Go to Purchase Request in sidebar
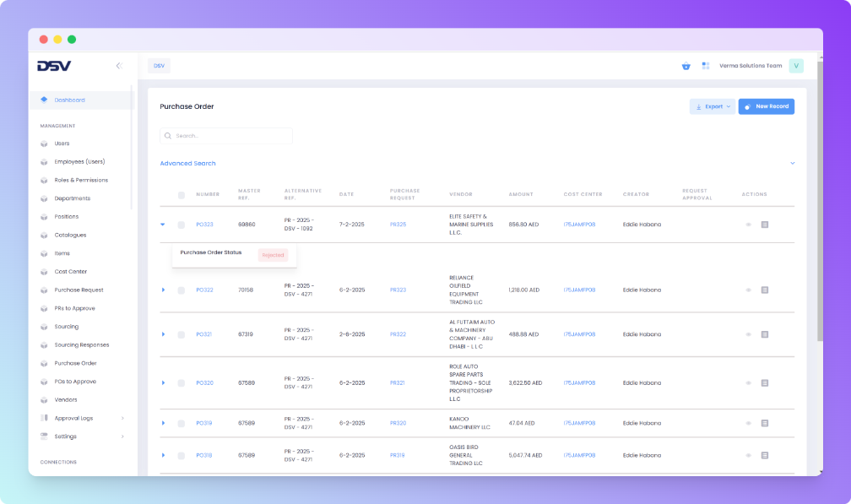Viewport: 851px width, 504px height. pyautogui.click(x=79, y=290)
